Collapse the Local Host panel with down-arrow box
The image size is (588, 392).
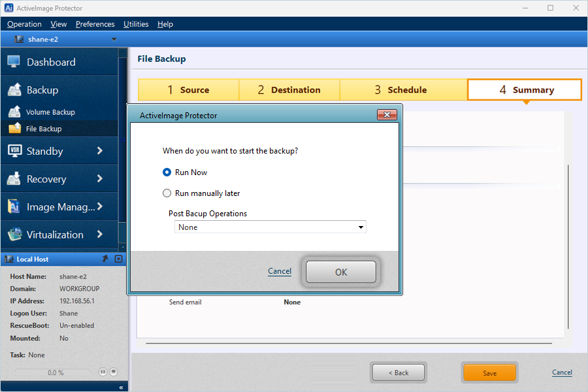118,259
